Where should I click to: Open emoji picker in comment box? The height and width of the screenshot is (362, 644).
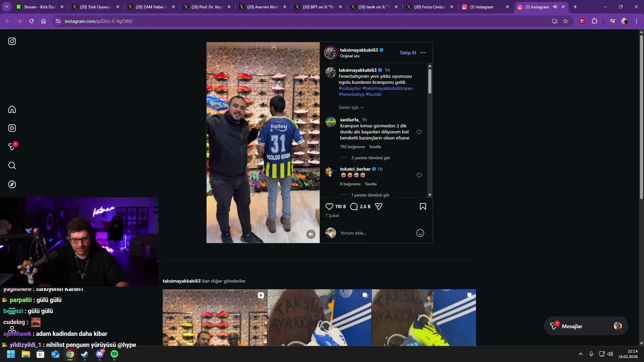pyautogui.click(x=420, y=233)
